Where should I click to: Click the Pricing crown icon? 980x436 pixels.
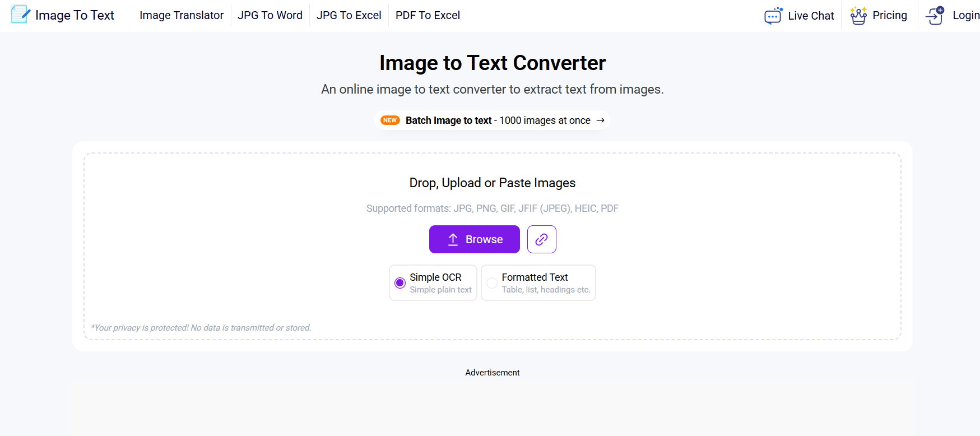858,16
